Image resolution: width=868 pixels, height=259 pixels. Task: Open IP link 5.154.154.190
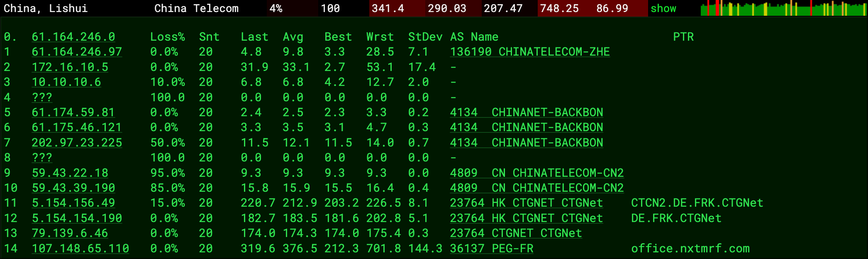click(x=77, y=218)
